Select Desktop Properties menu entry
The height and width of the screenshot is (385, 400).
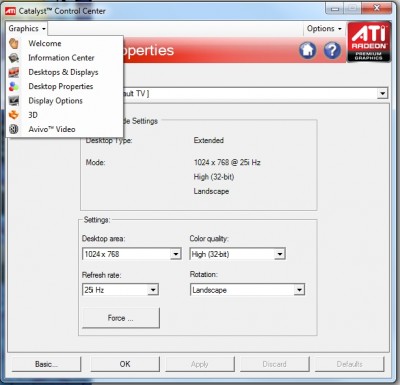pos(61,86)
